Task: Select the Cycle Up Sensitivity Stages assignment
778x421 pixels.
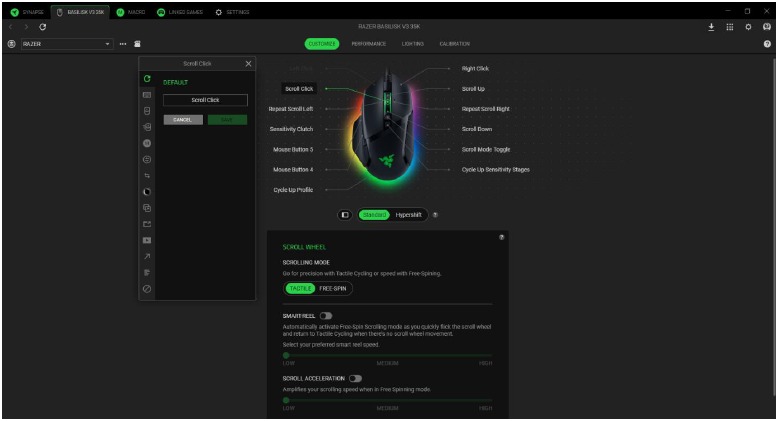Action: [x=496, y=169]
